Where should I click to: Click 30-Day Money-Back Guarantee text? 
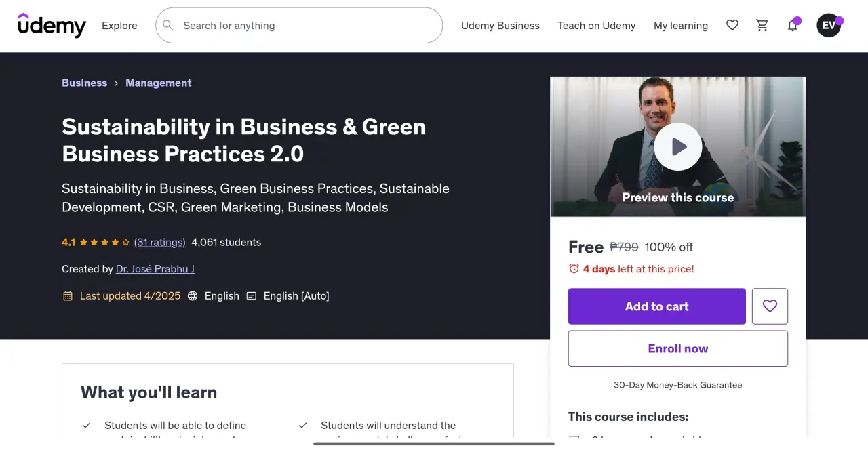[678, 385]
